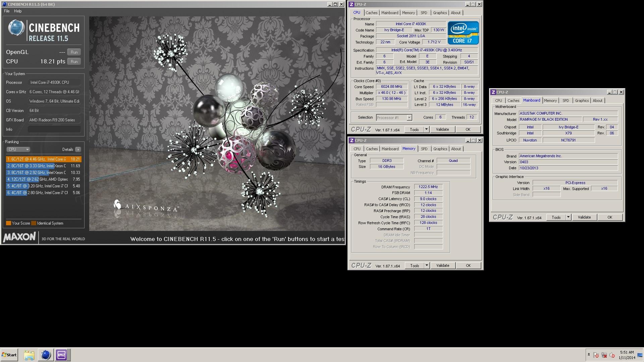Click the Intel Core i7 logo badge
Viewport: 644px width, 362px height.
click(x=463, y=33)
